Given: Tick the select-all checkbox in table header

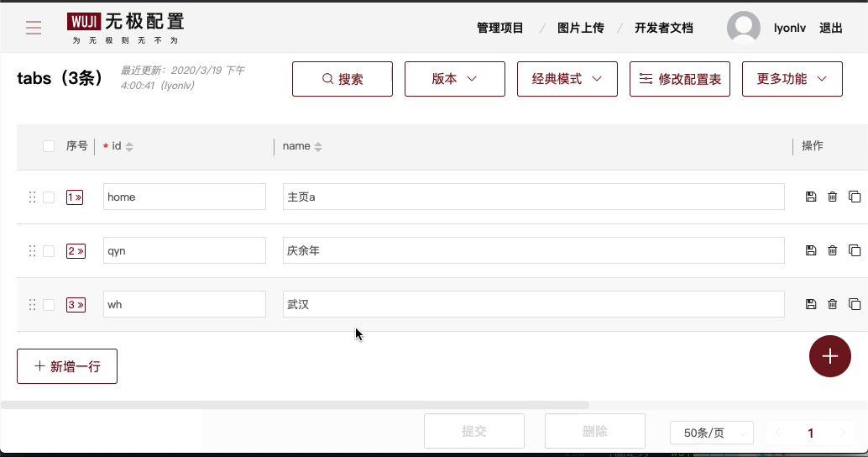Looking at the screenshot, I should pos(49,146).
